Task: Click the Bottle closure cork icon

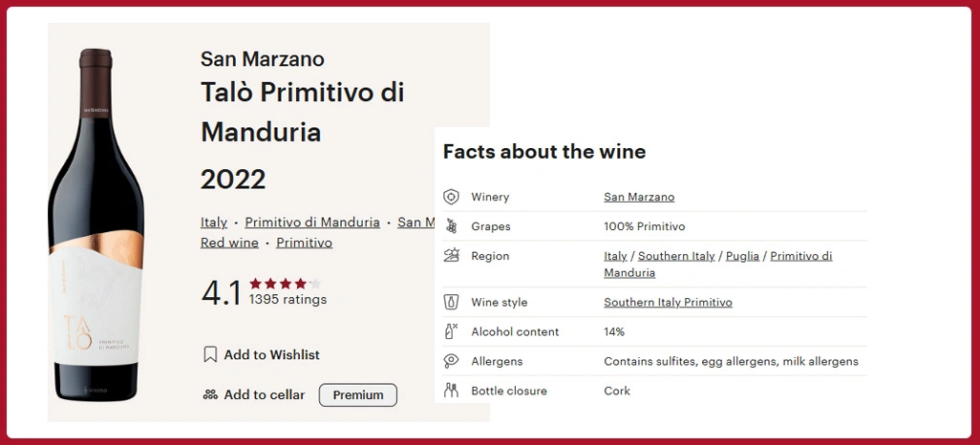Action: [452, 391]
